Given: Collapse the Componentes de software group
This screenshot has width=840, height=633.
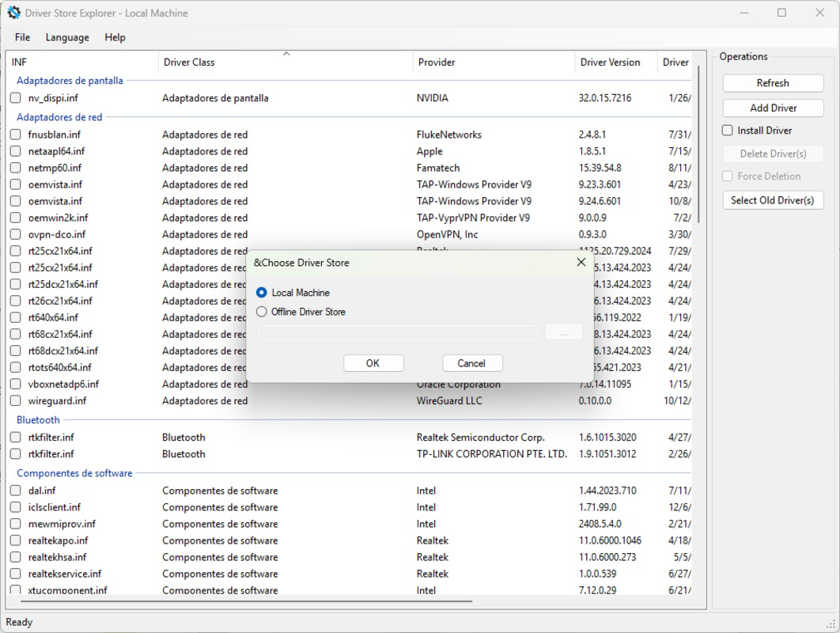Looking at the screenshot, I should pos(74,472).
